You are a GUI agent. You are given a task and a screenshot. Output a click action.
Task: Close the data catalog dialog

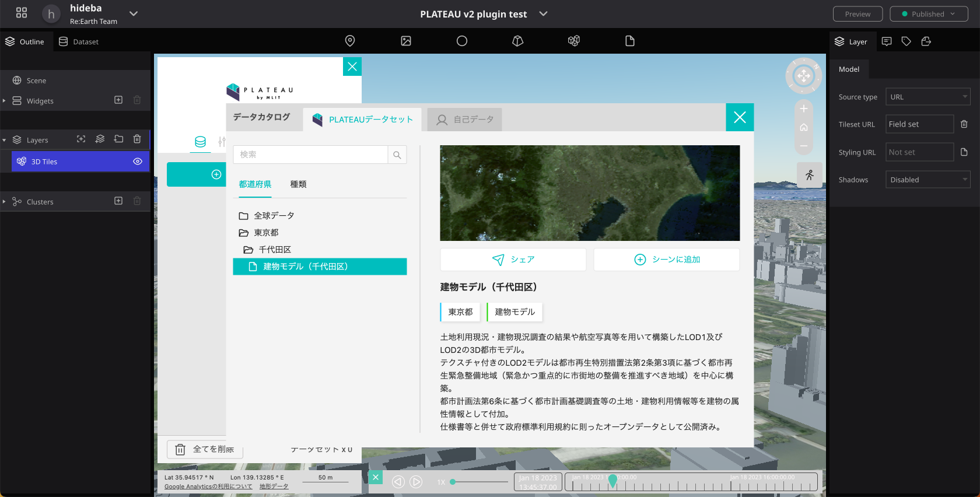[x=740, y=117]
